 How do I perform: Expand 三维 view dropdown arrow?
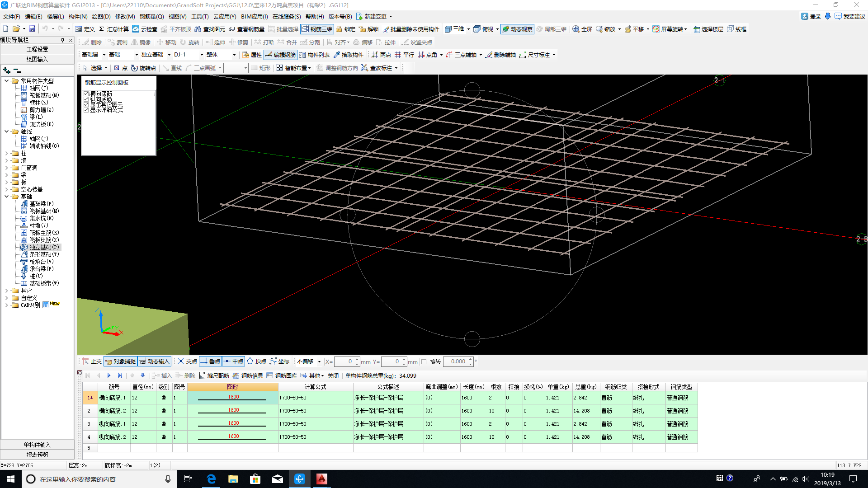click(468, 29)
